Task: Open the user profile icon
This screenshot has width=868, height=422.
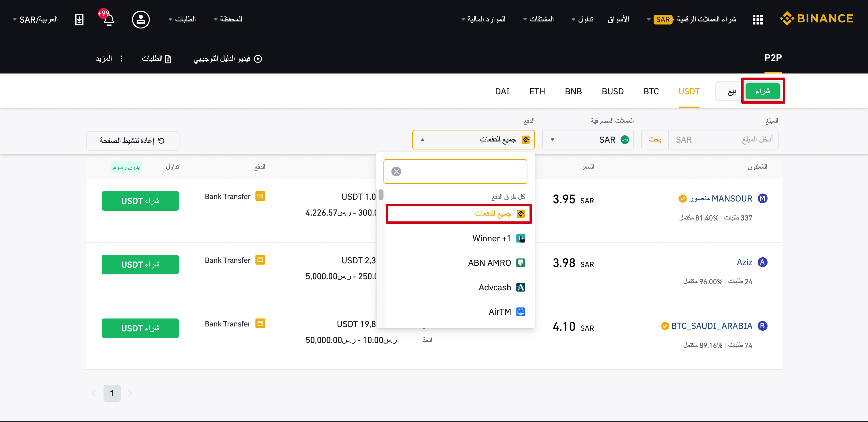Action: pos(141,20)
